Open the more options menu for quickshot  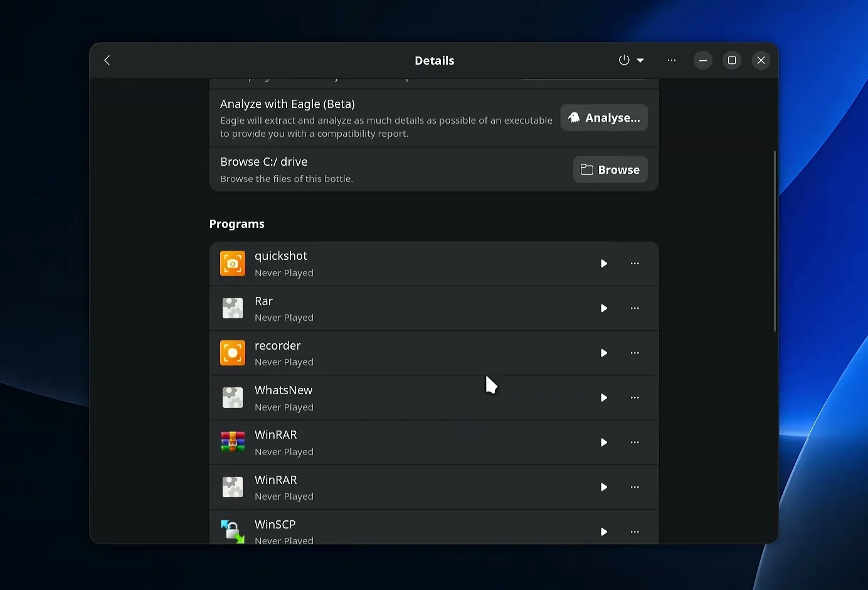point(635,264)
